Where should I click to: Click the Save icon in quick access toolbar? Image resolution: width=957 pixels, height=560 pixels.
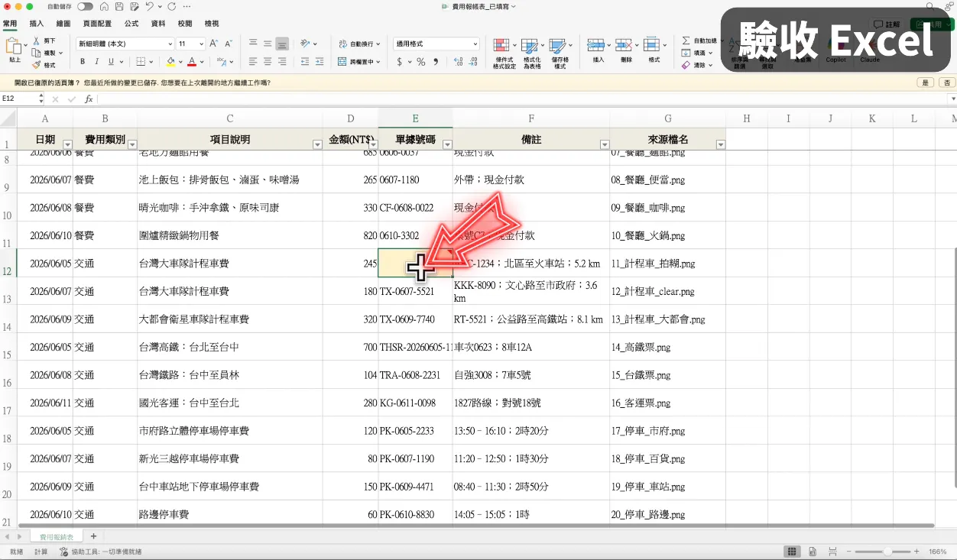[x=119, y=6]
